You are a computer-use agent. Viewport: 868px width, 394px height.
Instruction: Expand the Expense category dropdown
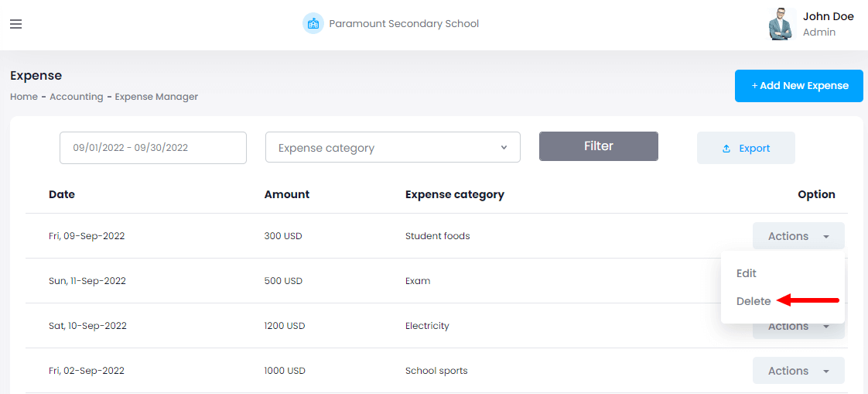pos(392,148)
